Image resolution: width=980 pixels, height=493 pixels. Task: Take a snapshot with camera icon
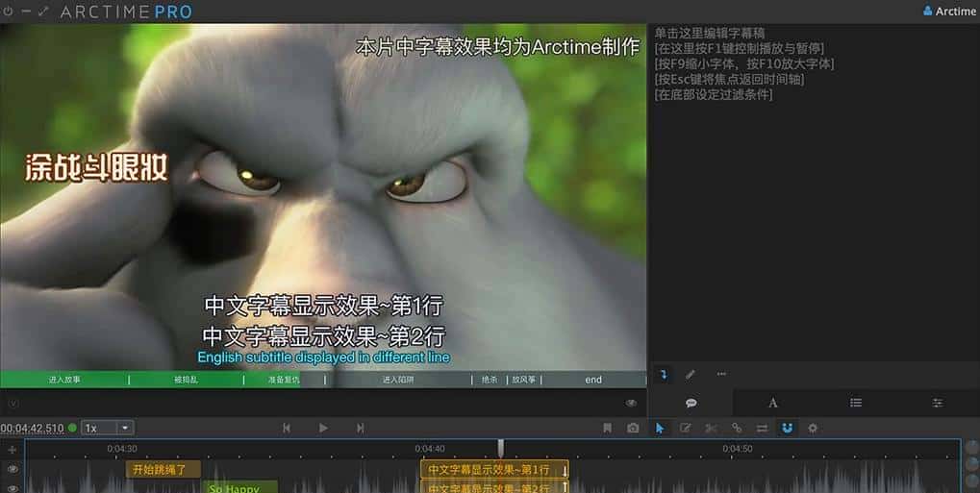[633, 428]
